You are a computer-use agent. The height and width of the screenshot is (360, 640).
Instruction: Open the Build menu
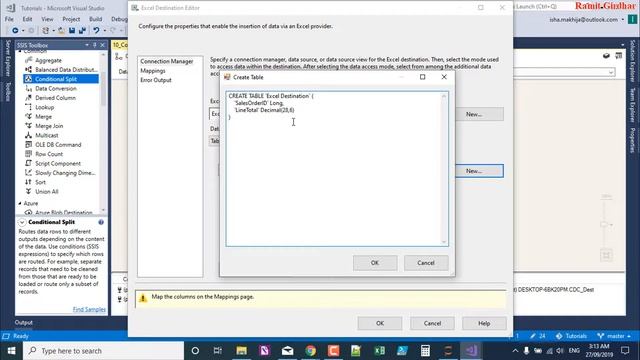96,19
